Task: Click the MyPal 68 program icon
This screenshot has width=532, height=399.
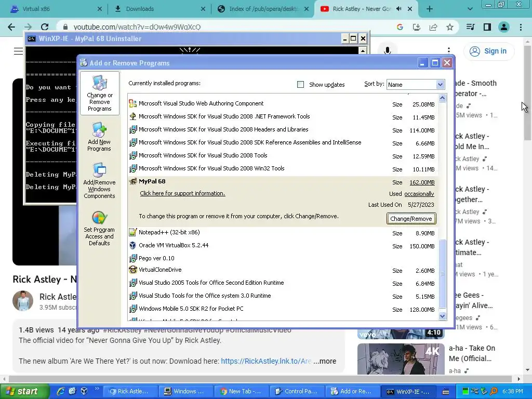Action: (x=132, y=181)
